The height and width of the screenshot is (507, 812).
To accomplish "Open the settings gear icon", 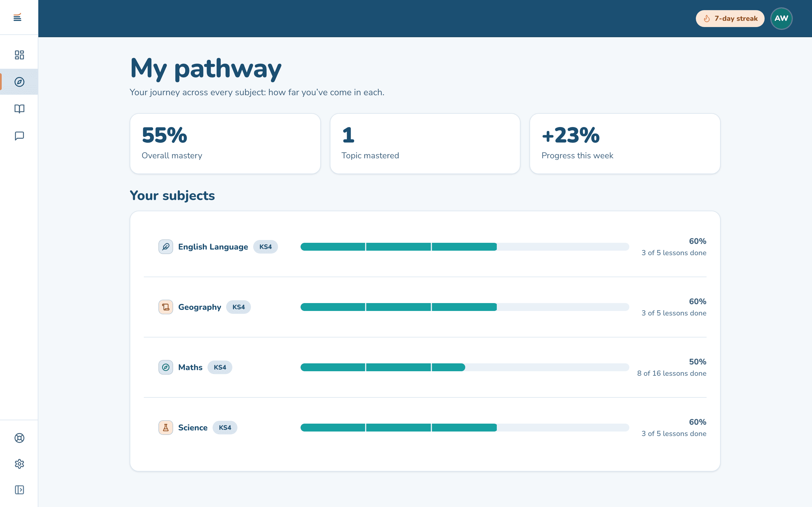I will [x=19, y=464].
